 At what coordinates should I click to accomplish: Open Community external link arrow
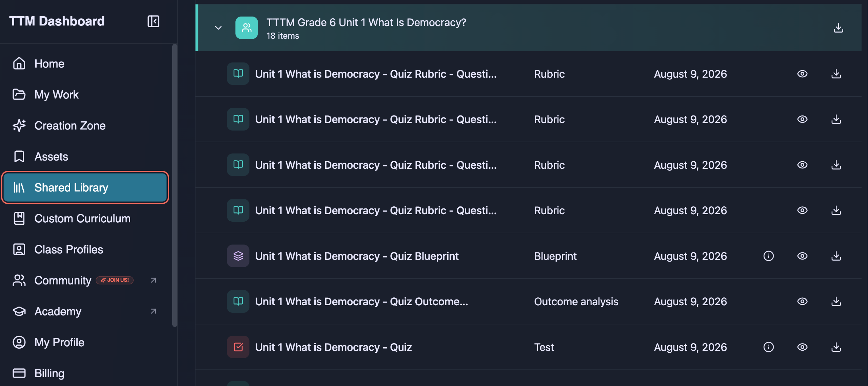click(154, 280)
